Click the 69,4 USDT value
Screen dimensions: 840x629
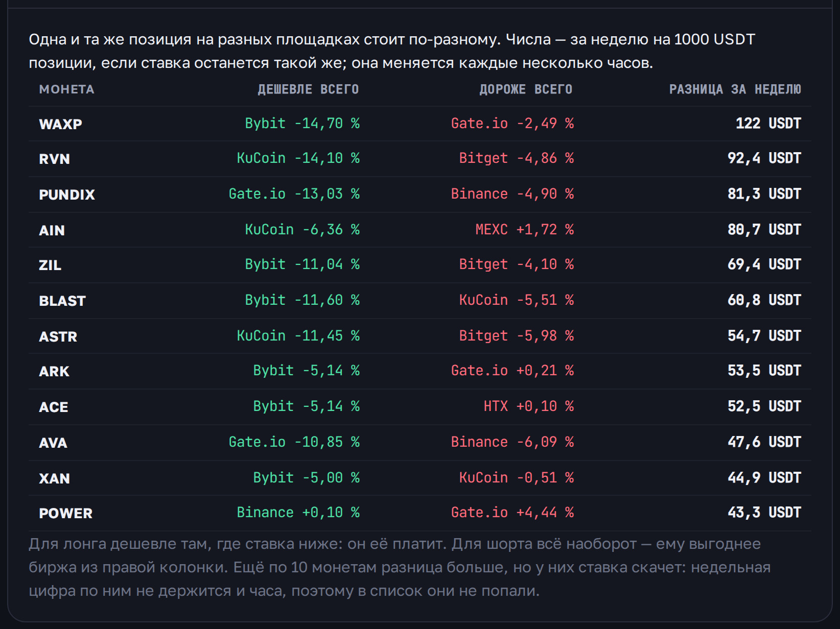(764, 264)
